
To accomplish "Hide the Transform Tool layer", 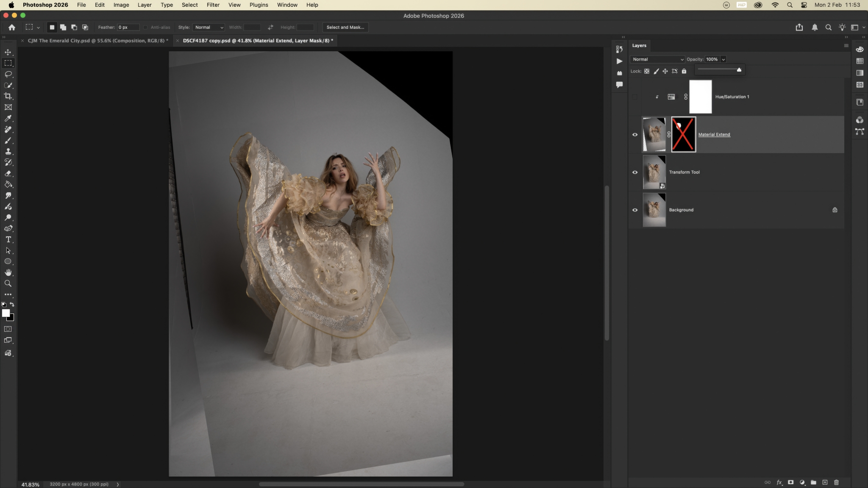I will [635, 172].
